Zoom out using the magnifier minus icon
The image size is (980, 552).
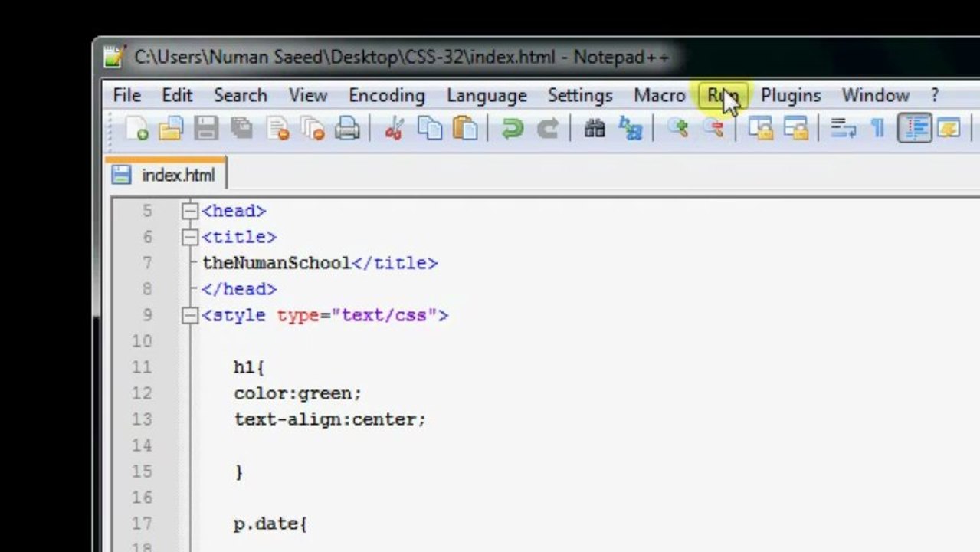point(713,128)
